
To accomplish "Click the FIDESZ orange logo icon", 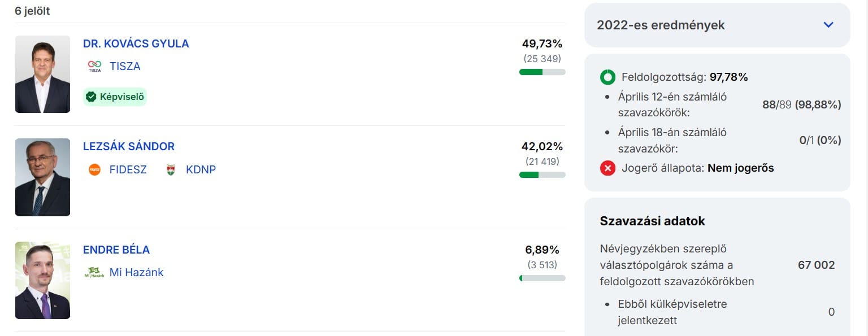I will [x=94, y=169].
